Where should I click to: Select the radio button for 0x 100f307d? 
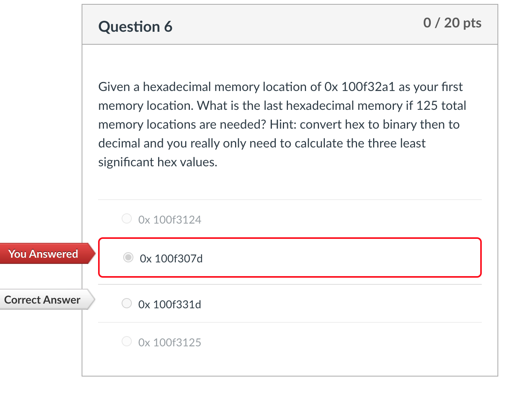click(128, 257)
